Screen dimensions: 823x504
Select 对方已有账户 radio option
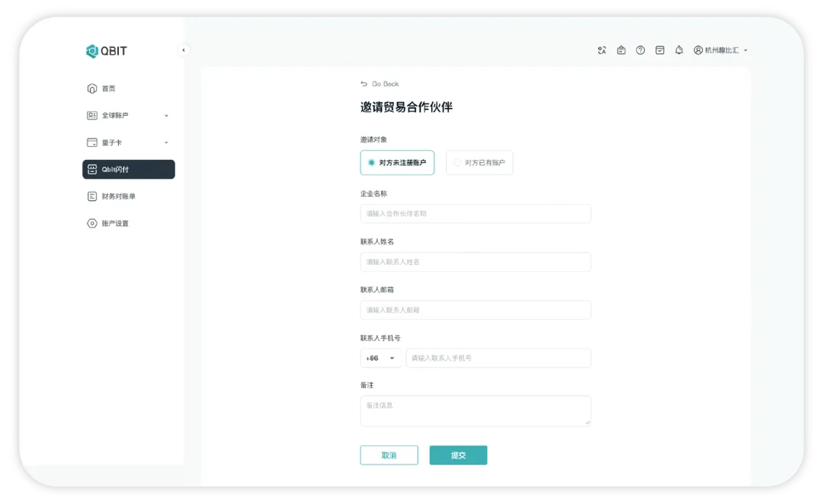tap(479, 163)
